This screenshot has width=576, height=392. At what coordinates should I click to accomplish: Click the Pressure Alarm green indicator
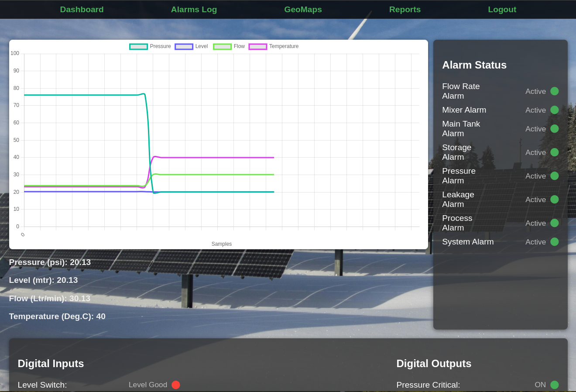(555, 176)
